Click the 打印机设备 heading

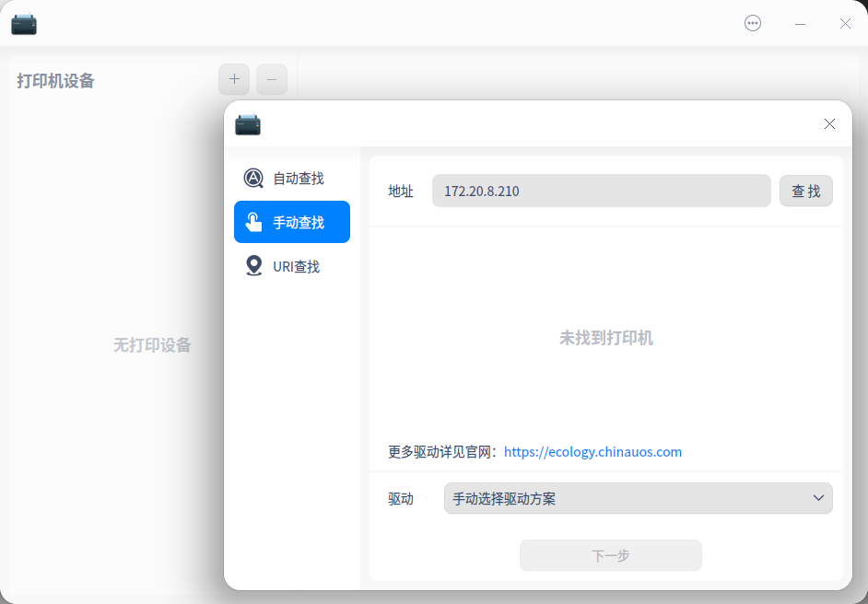[x=55, y=81]
